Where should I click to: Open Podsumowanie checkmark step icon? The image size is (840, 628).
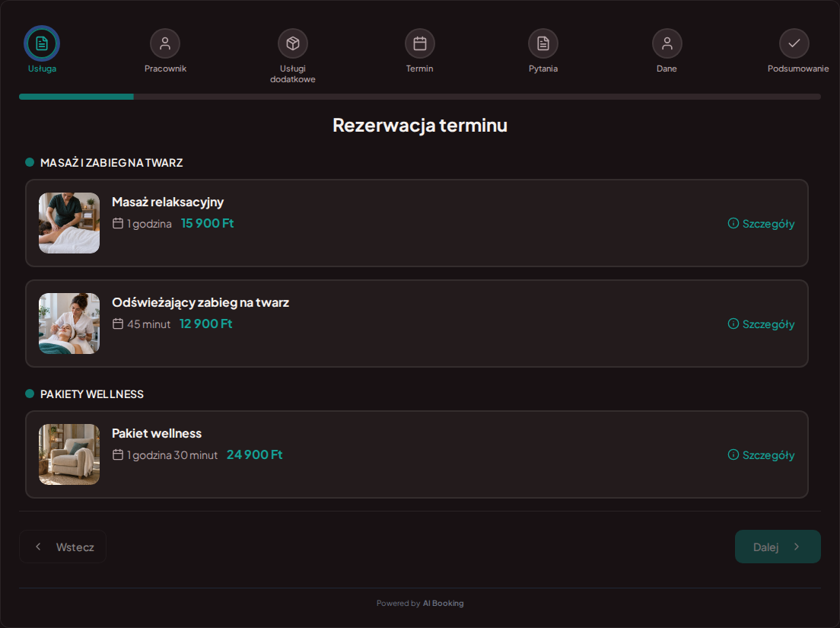click(794, 43)
